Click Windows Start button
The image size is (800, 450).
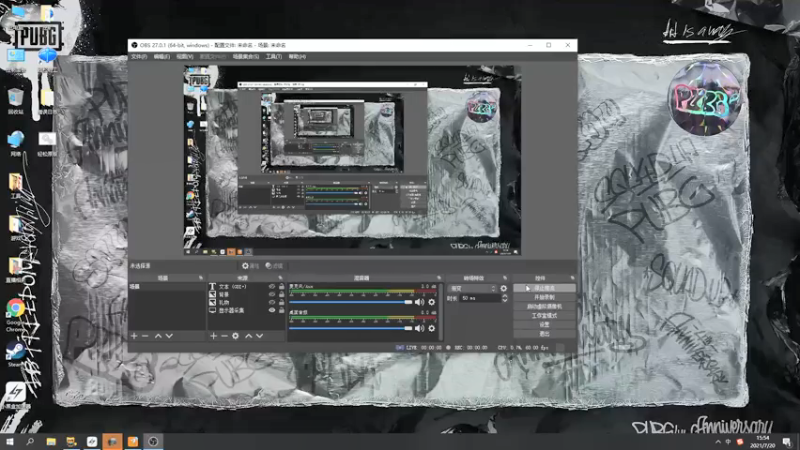(9, 441)
